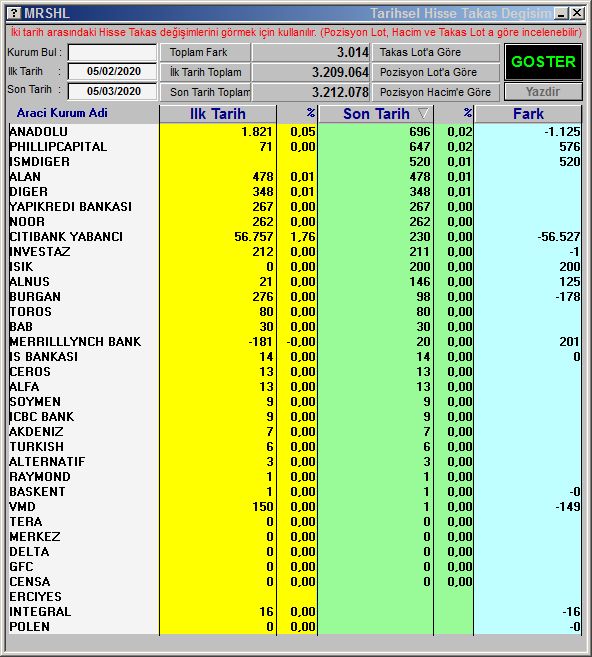Screen dimensions: 592x657
Task: Select the DIGER row
Action: pos(295,191)
